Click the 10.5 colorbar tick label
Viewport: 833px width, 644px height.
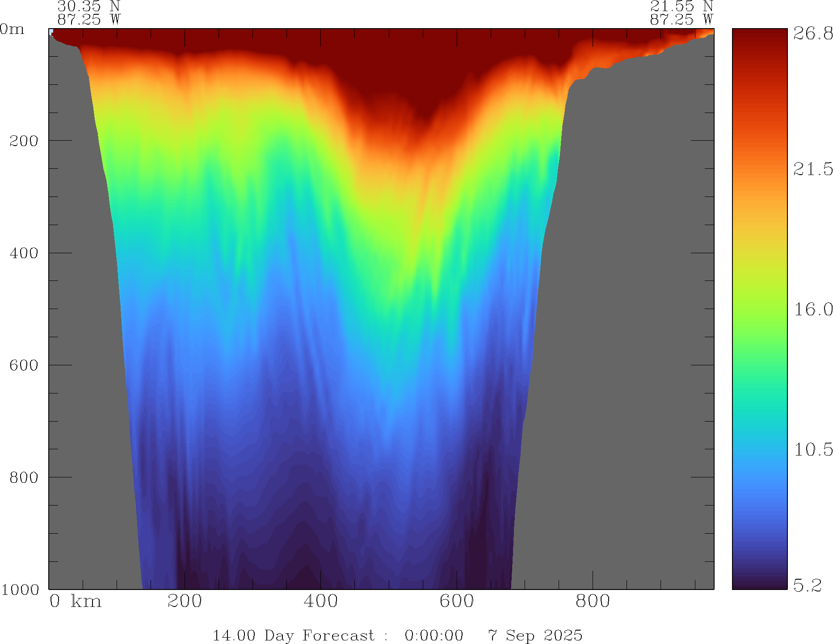pyautogui.click(x=813, y=449)
